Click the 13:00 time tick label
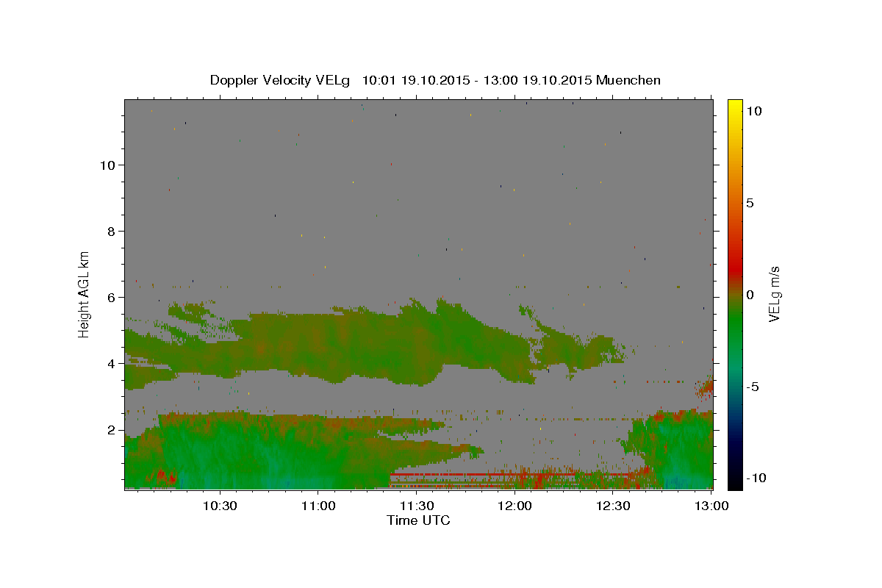Screen dimensions: 882x588 coord(711,506)
